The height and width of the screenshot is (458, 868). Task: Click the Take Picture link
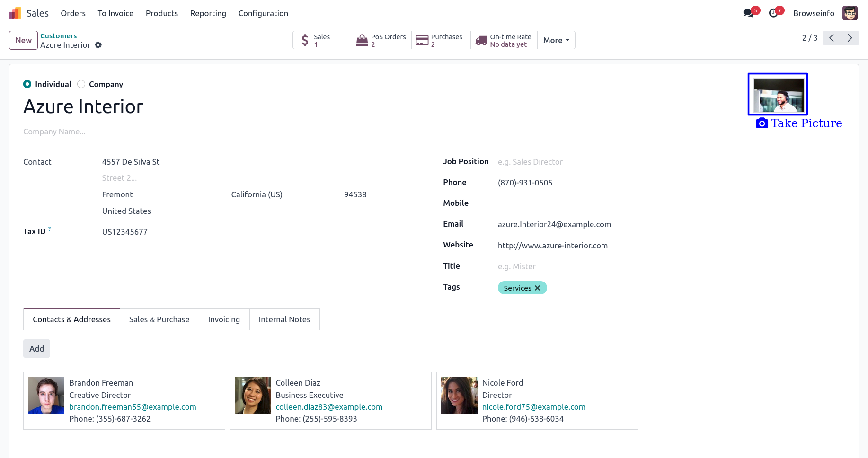pyautogui.click(x=799, y=123)
